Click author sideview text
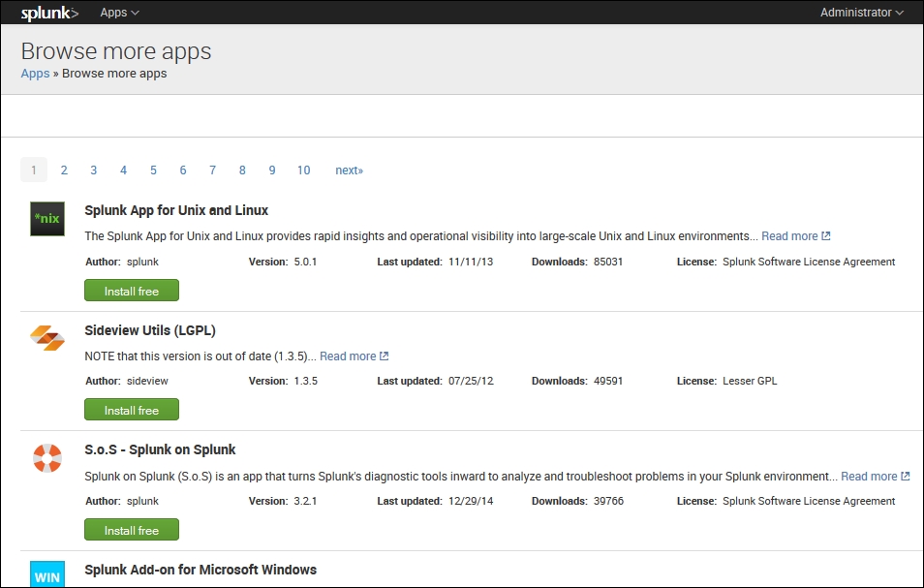The height and width of the screenshot is (588, 924). point(147,381)
